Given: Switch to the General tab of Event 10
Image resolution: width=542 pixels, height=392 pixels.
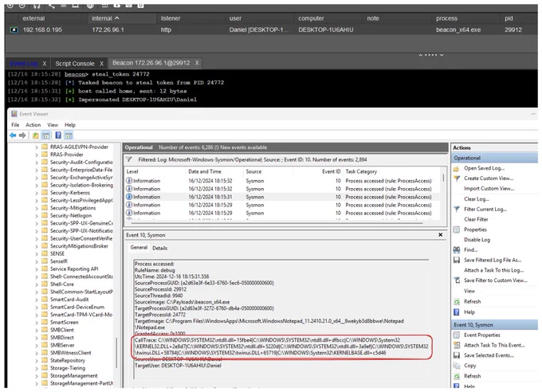Looking at the screenshot, I should click(x=139, y=248).
